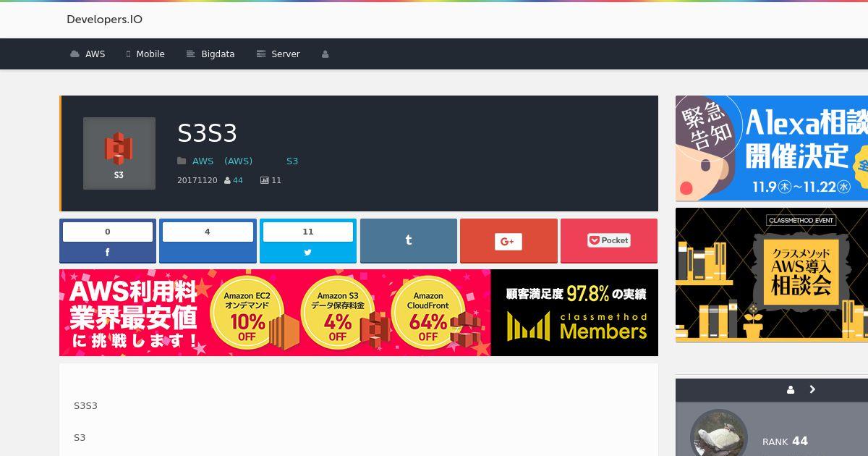Open the Developers.IO home link
The image size is (868, 456).
tap(104, 20)
